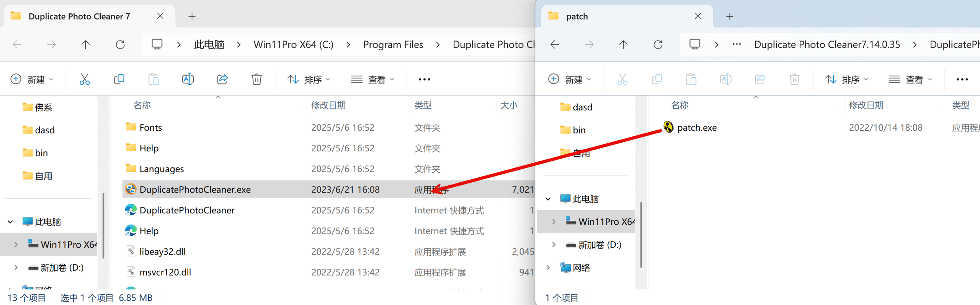980x305 pixels.
Task: Expand the 新加卷 (D:) drive in right sidebar
Action: pos(554,245)
